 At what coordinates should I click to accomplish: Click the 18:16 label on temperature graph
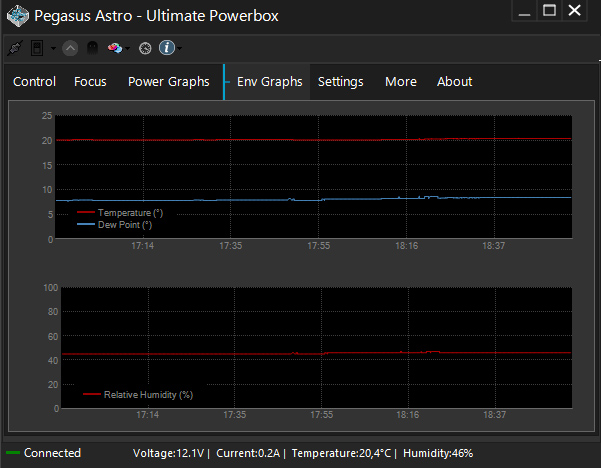[x=407, y=246]
